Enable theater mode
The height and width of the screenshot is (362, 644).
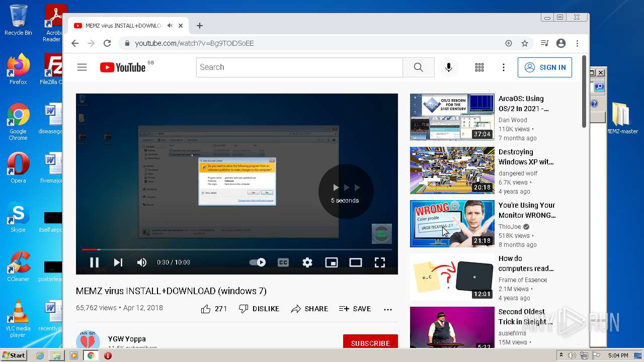point(356,262)
